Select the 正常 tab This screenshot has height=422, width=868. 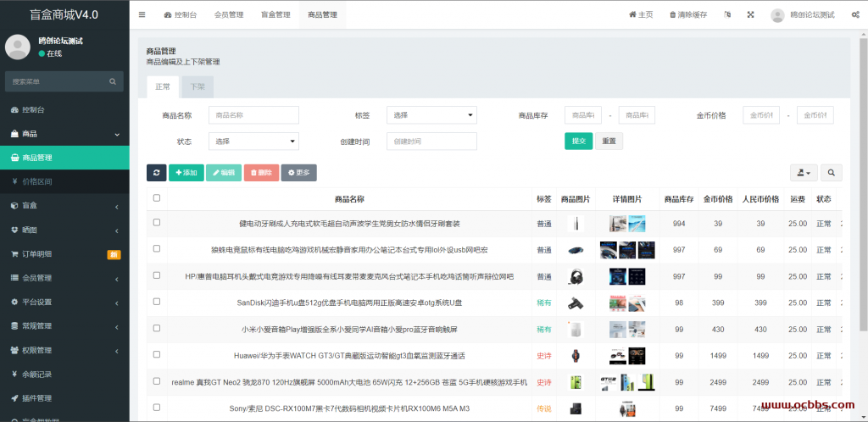coord(163,86)
